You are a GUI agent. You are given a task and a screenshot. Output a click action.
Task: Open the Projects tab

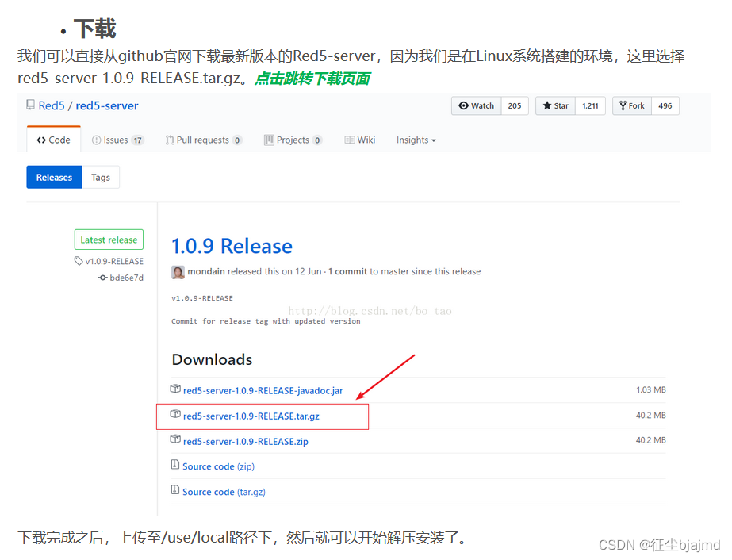pyautogui.click(x=293, y=140)
